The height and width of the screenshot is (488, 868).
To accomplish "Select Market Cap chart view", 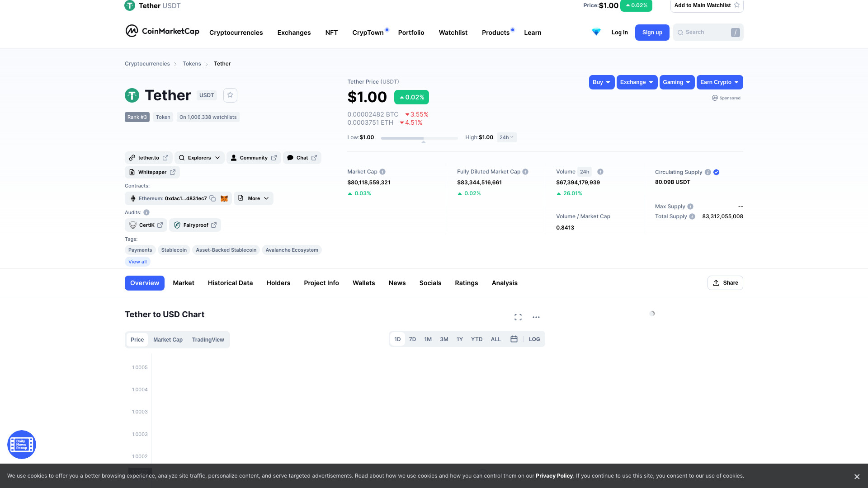I will click(x=168, y=340).
